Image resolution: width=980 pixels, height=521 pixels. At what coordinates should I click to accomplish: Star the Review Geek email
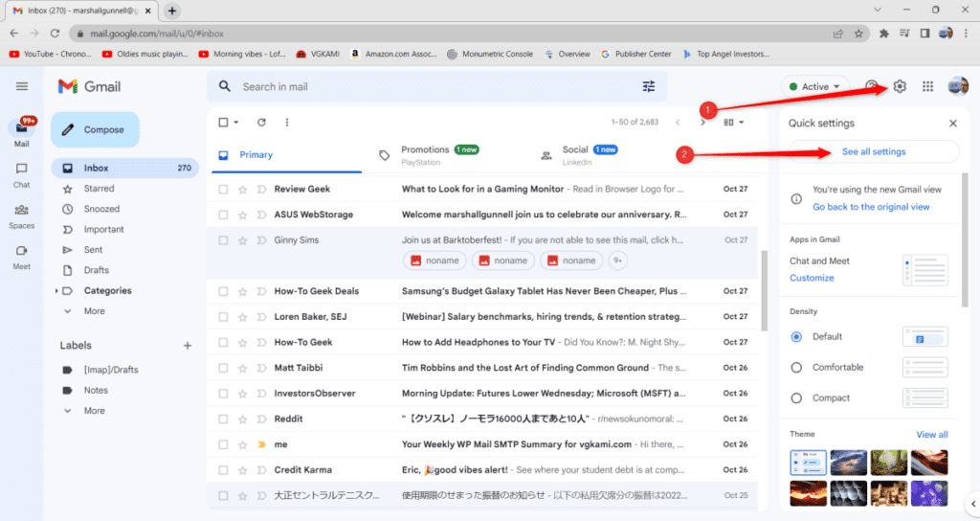pos(242,189)
